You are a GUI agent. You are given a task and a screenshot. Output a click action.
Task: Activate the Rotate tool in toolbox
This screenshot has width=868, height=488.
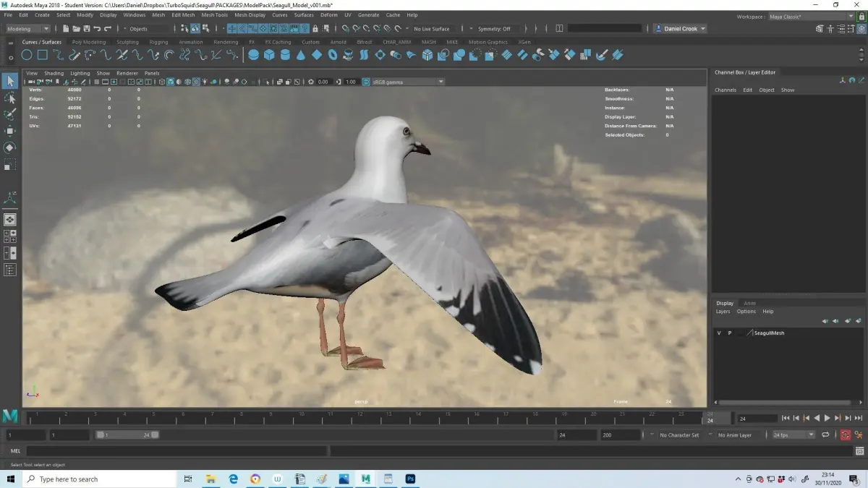coord(10,147)
